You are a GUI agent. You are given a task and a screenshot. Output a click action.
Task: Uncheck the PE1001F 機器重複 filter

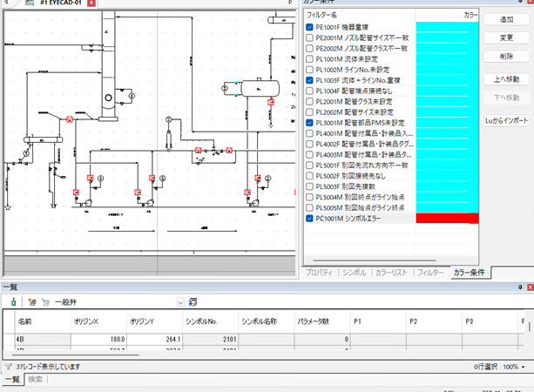tap(310, 28)
